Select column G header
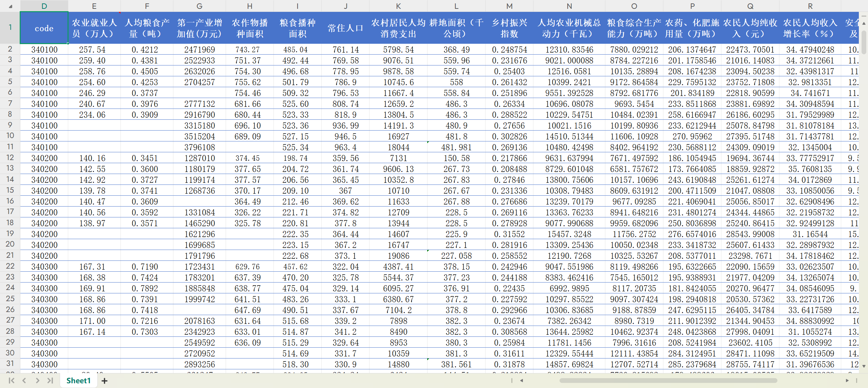 pyautogui.click(x=199, y=6)
